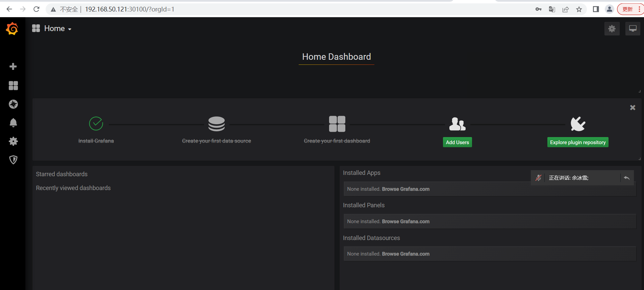This screenshot has height=290, width=644.
Task: Open Configuration gear in sidebar
Action: click(x=13, y=141)
